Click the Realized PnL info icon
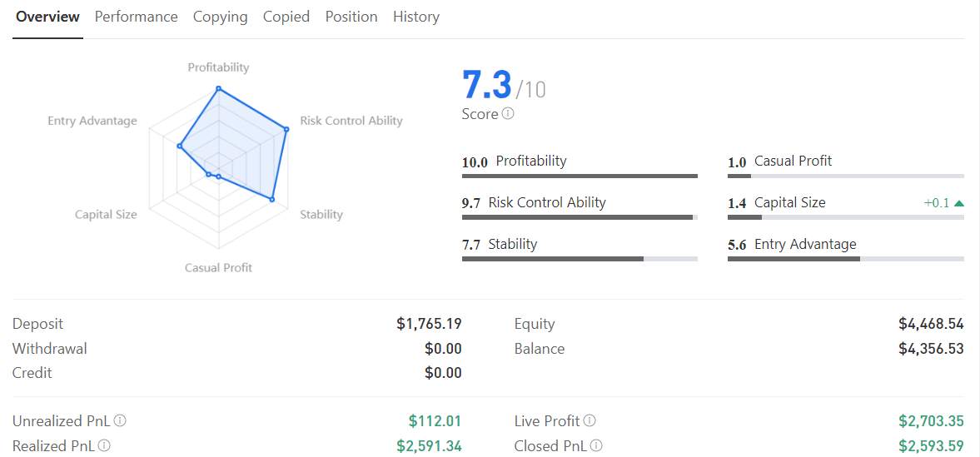Image resolution: width=980 pixels, height=457 pixels. [x=104, y=446]
